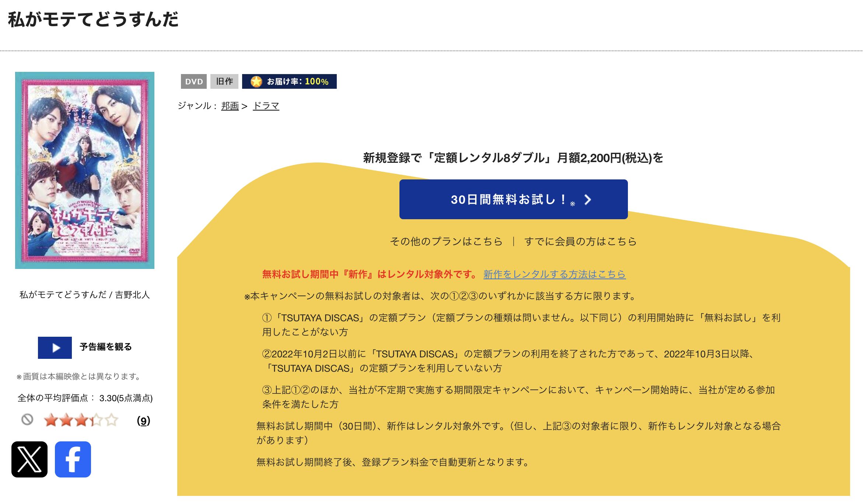This screenshot has height=504, width=863.
Task: Click the chevron arrow on trial button
Action: [588, 200]
